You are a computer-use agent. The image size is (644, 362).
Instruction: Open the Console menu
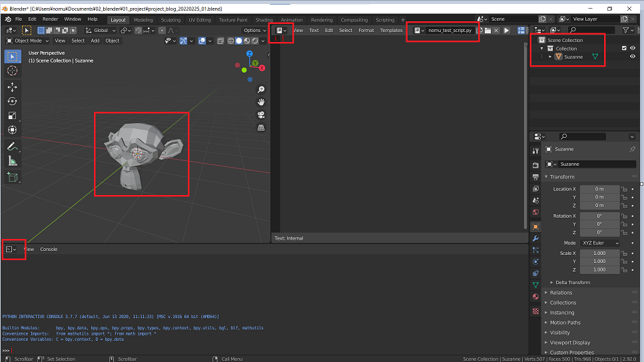coord(49,249)
